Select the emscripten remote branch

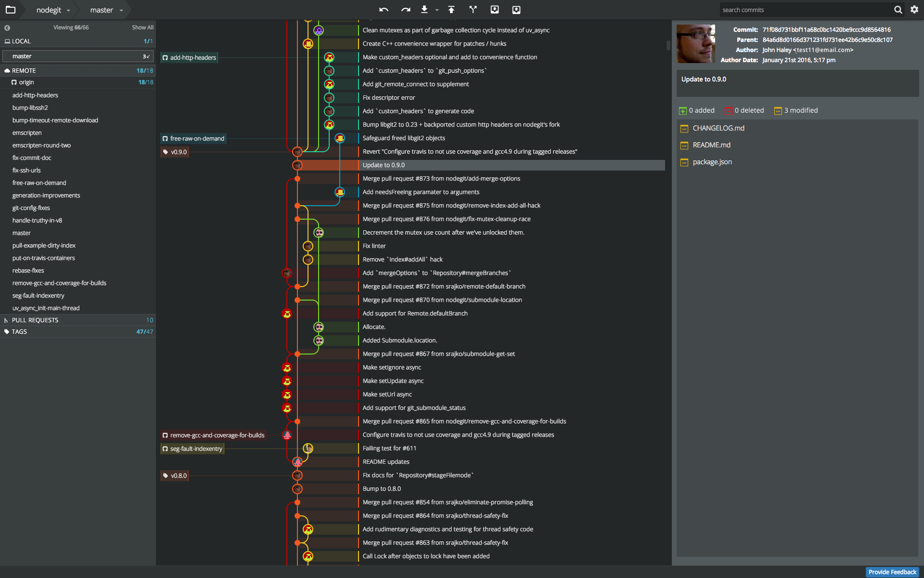27,133
